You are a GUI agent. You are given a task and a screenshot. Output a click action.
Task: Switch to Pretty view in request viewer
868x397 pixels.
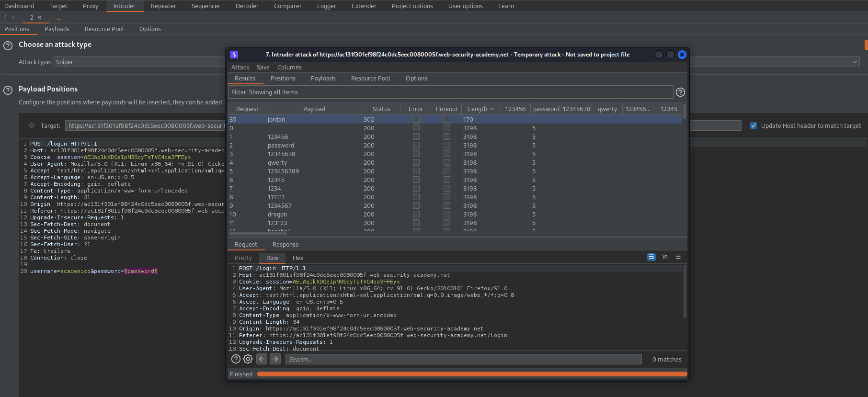tap(243, 258)
